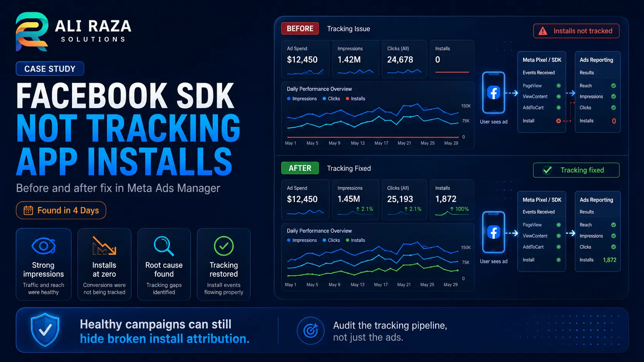This screenshot has width=644, height=362.
Task: Toggle Impressions legend in Before chart
Action: 302,99
